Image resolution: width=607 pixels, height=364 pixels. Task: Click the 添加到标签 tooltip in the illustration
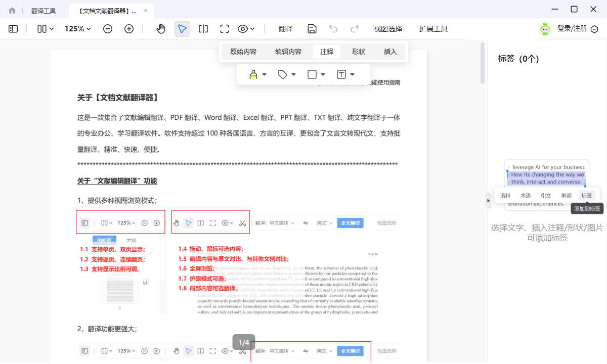587,208
